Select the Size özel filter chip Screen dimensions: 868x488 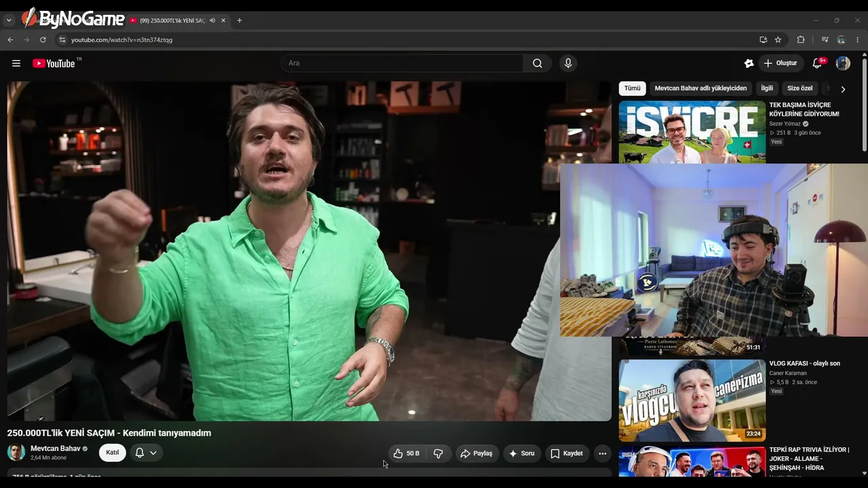800,88
